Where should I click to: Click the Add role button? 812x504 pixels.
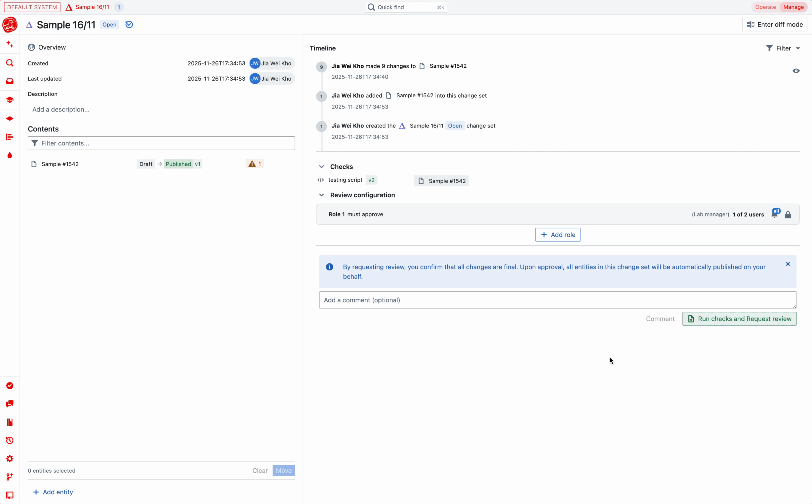[x=557, y=235]
